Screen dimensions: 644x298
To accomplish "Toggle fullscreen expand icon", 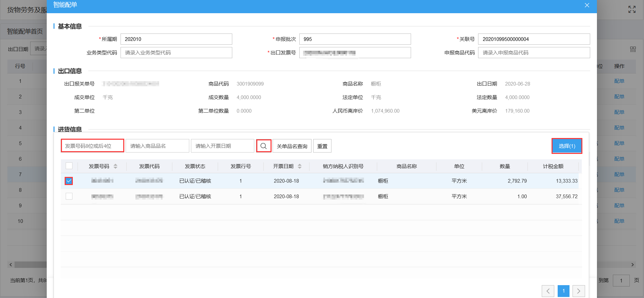I will pos(632,9).
